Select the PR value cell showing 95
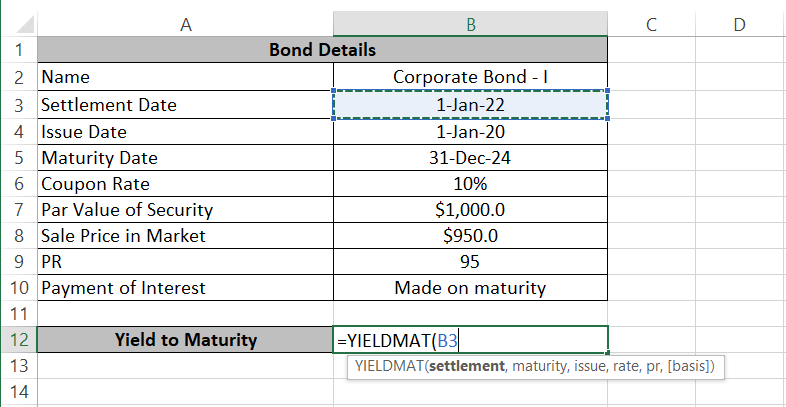 470,262
